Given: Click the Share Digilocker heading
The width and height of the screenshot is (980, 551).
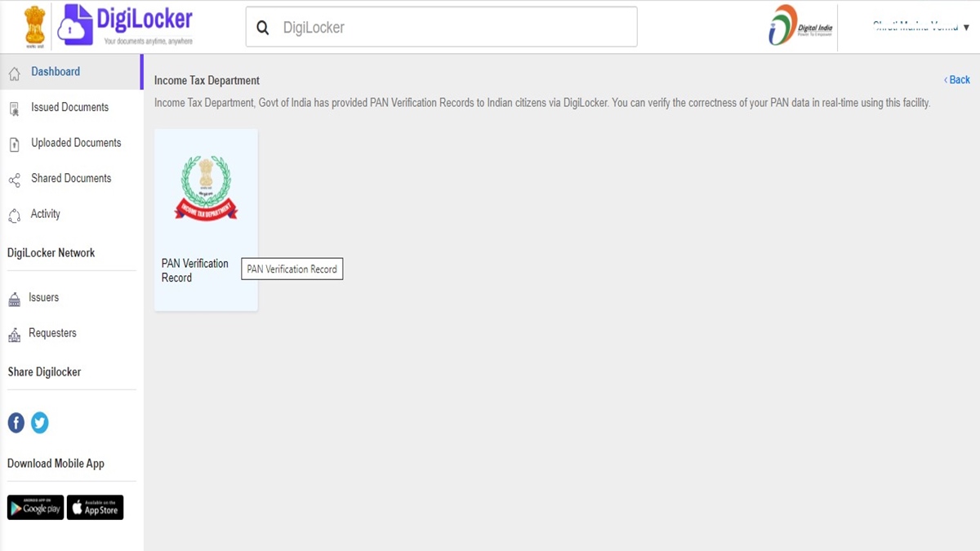Looking at the screenshot, I should coord(44,372).
